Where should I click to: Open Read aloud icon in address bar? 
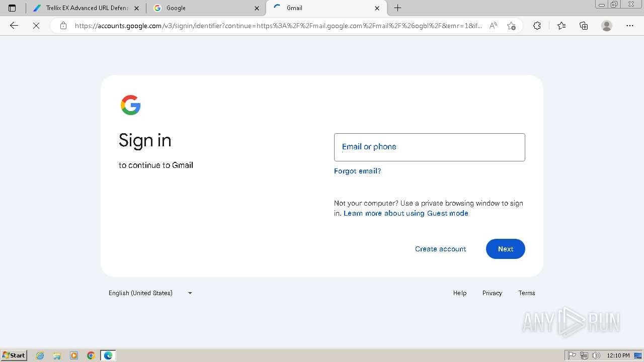tap(493, 26)
